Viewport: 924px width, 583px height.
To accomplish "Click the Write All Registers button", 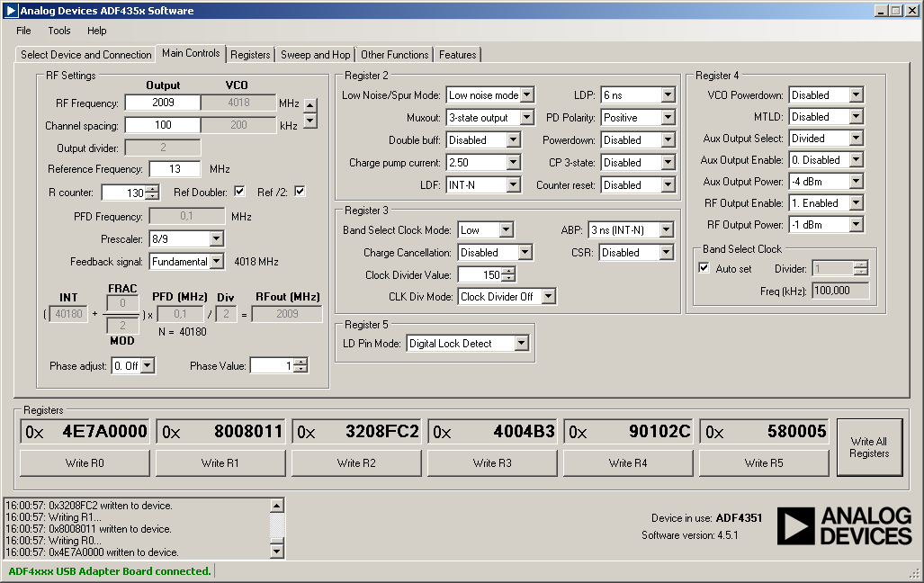I will 869,447.
